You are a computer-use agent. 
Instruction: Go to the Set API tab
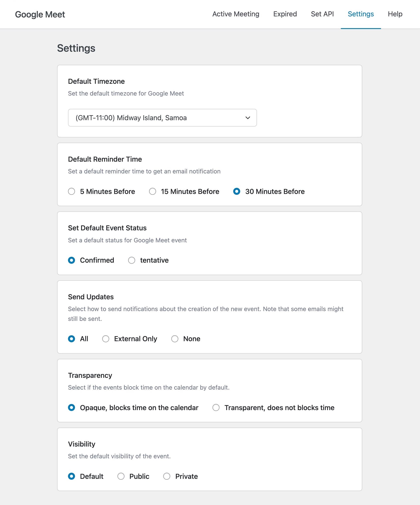[x=322, y=14]
